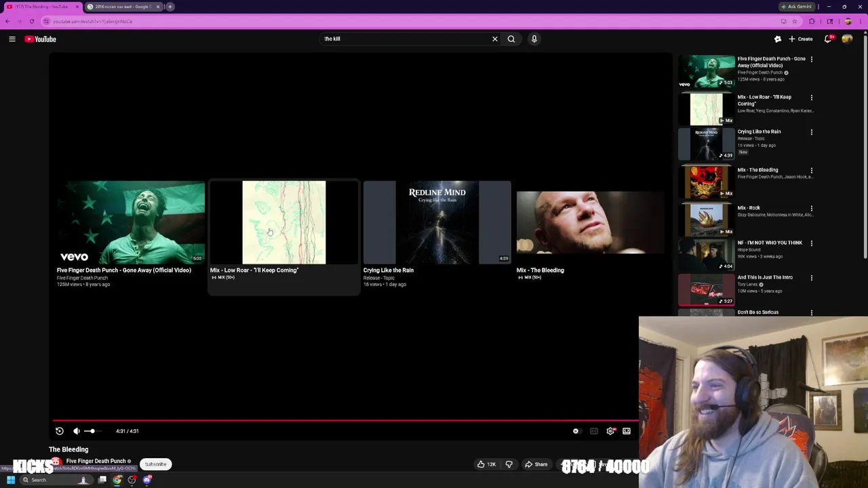Open options for sidebar Gone Away video
This screenshot has width=868, height=488.
(x=812, y=60)
